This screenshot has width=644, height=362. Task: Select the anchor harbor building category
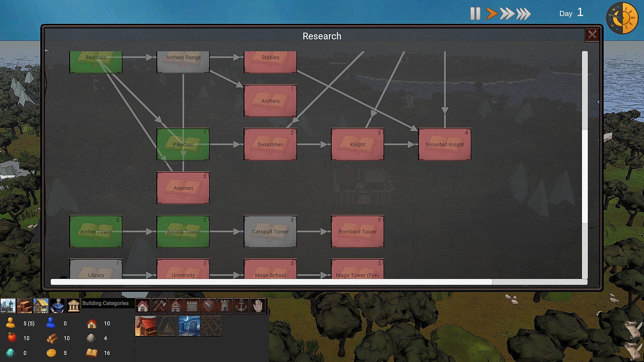click(241, 306)
